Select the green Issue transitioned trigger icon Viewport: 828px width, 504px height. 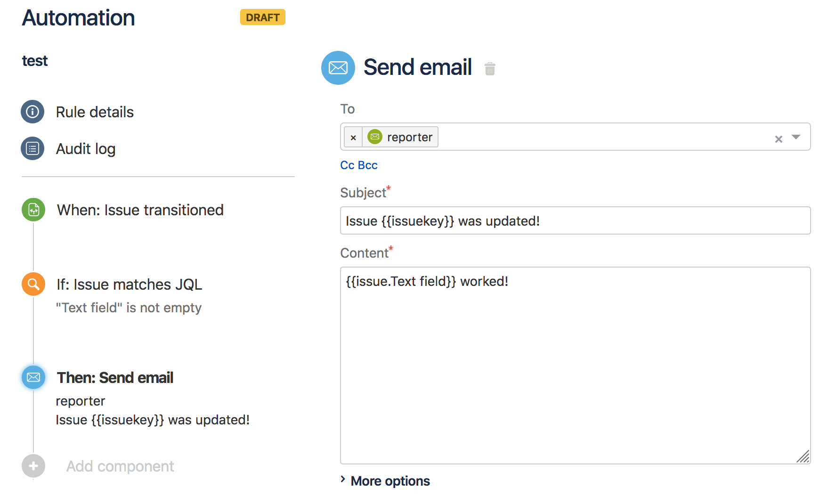[33, 210]
